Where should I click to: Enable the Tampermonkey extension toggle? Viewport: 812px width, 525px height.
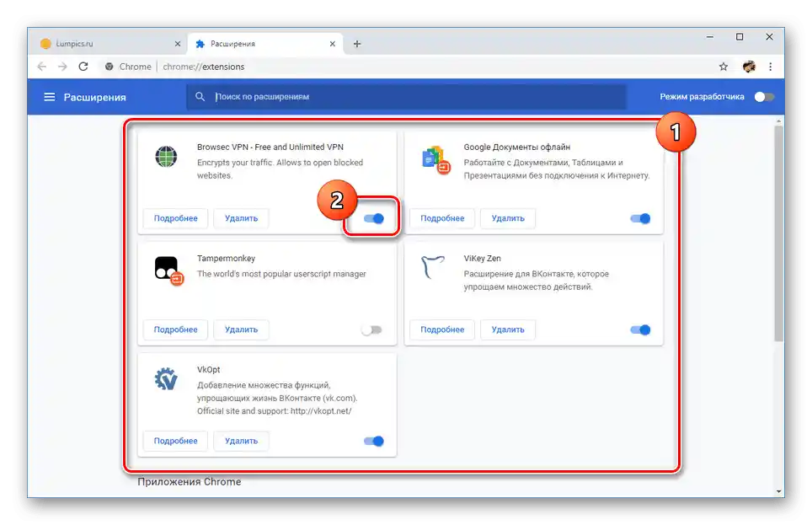click(x=372, y=329)
